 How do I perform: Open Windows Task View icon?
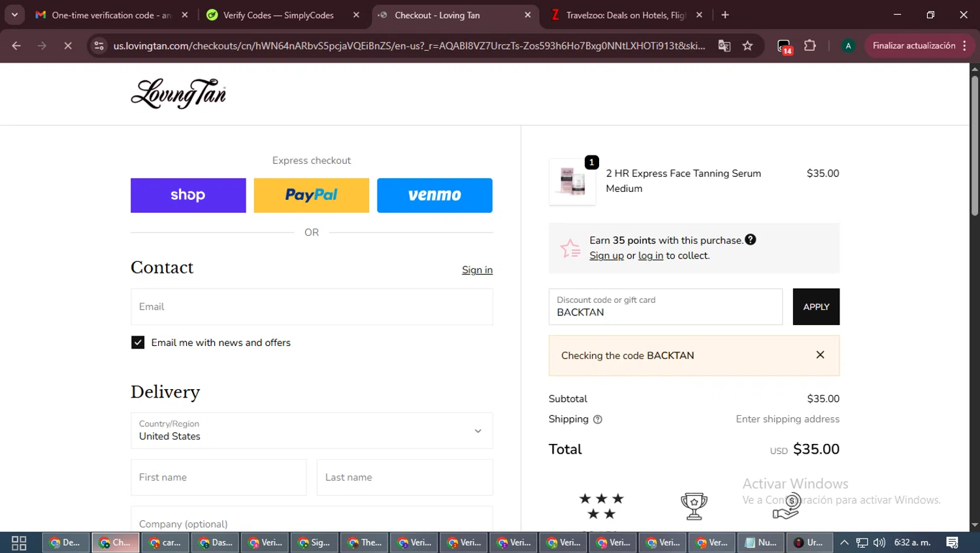click(19, 543)
